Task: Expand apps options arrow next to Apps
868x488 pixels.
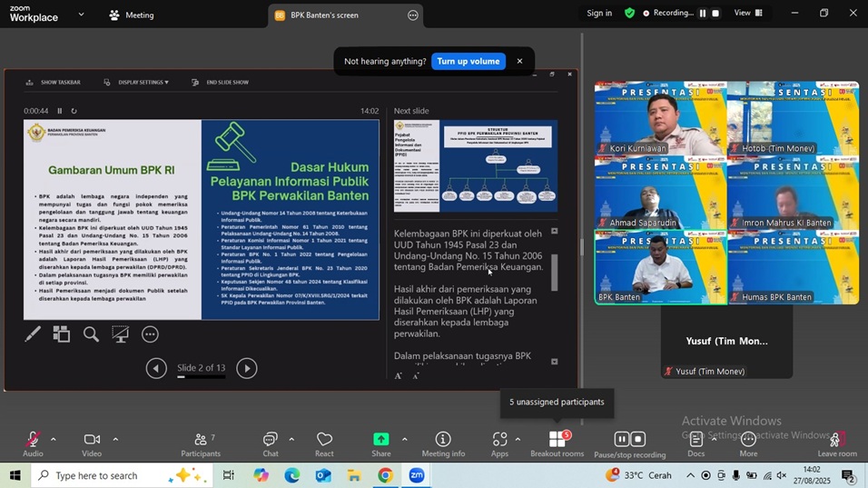Action: pos(518,439)
